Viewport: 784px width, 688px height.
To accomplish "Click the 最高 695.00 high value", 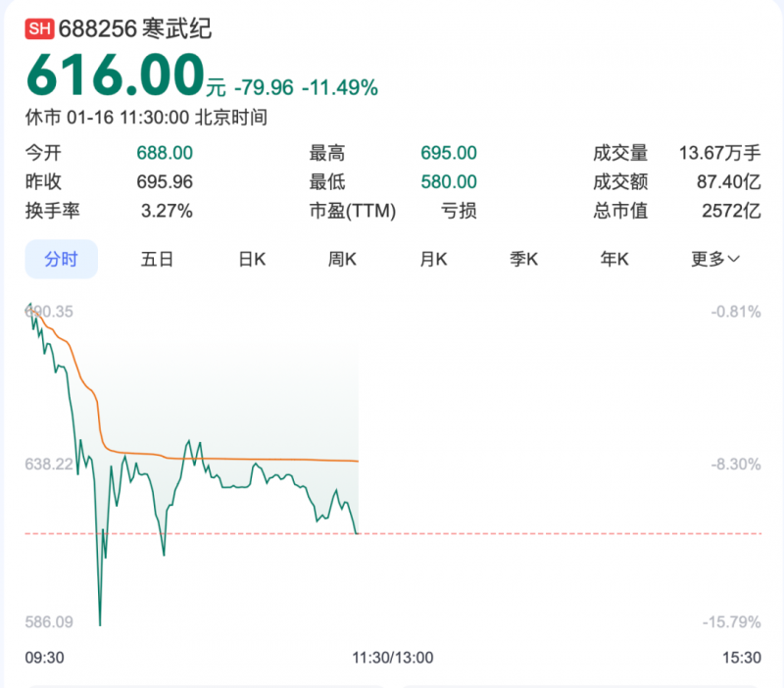I will 448,153.
